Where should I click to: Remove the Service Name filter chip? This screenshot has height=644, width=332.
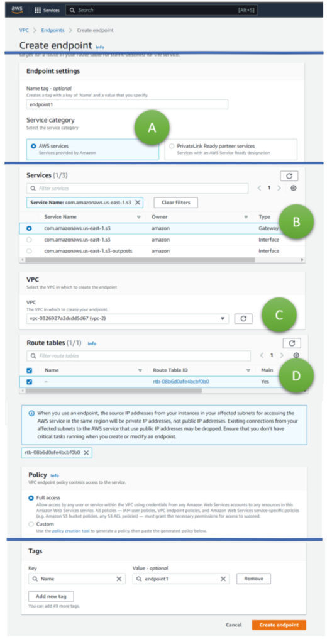[x=138, y=203]
